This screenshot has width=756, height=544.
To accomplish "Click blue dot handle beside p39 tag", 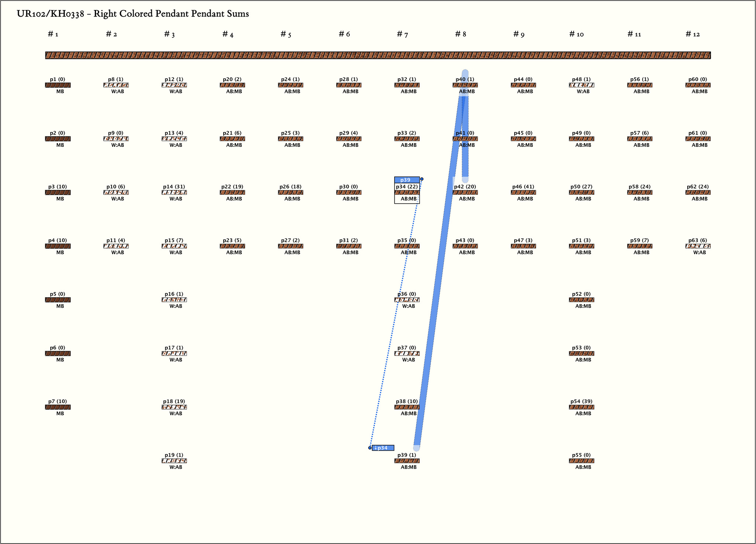I will click(422, 179).
